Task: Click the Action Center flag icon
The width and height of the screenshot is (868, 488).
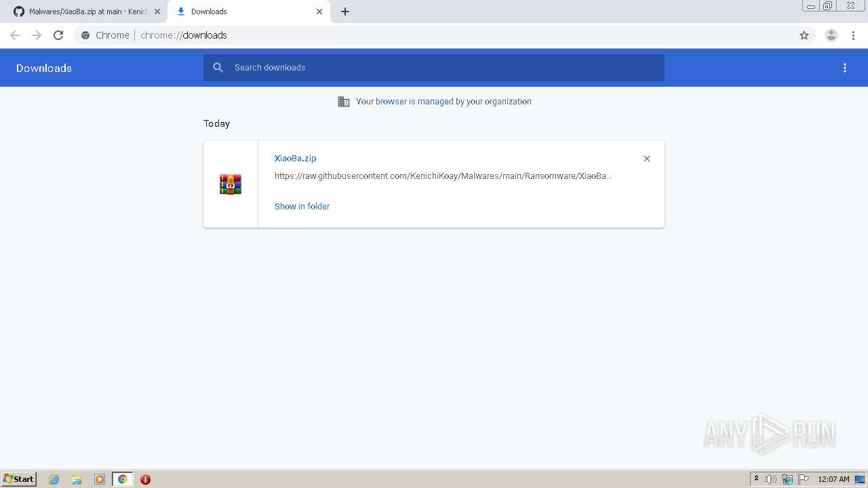Action: [x=804, y=479]
